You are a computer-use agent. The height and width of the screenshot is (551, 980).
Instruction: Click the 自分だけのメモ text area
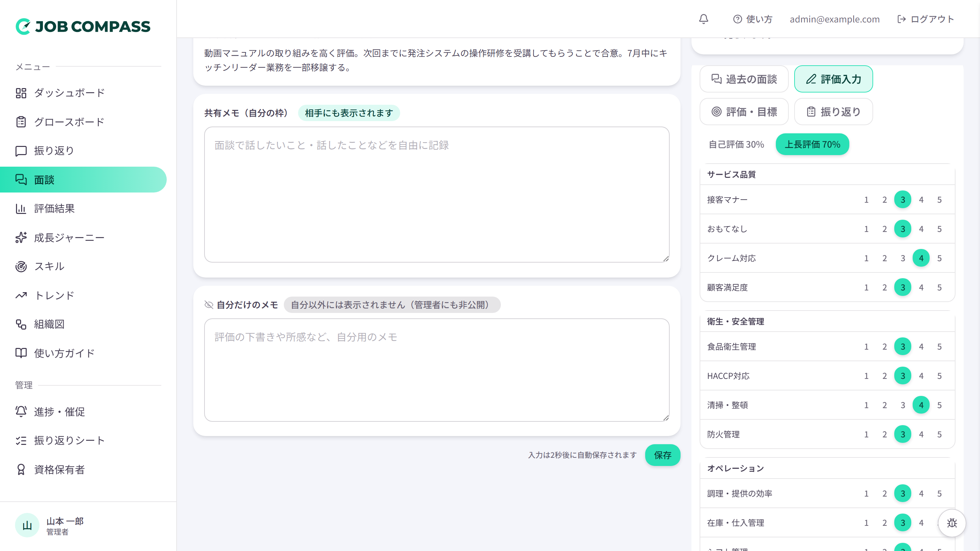click(x=437, y=370)
